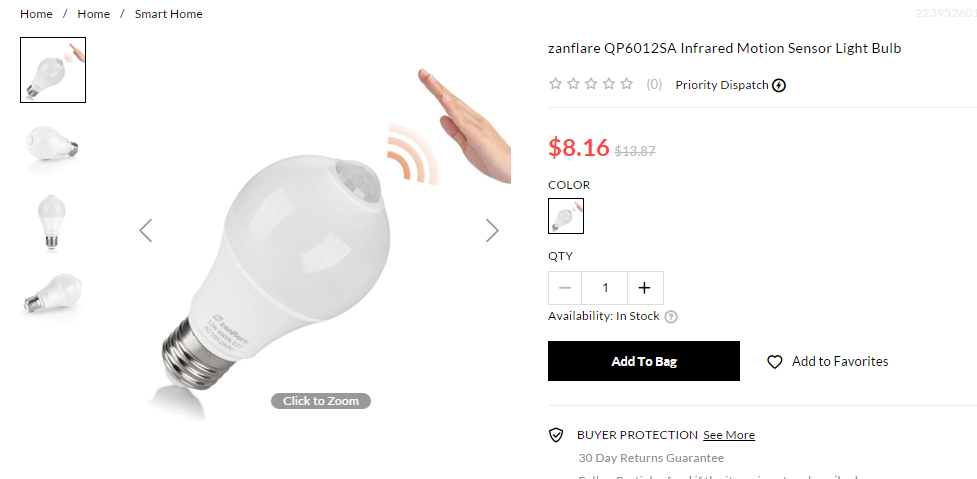The width and height of the screenshot is (977, 479).
Task: Increase quantity with the plus button
Action: 645,288
